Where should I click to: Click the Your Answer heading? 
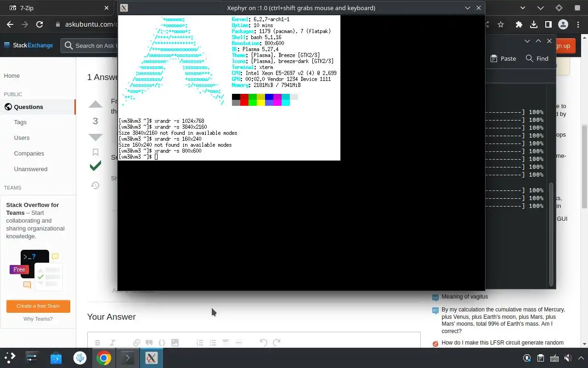coord(111,316)
